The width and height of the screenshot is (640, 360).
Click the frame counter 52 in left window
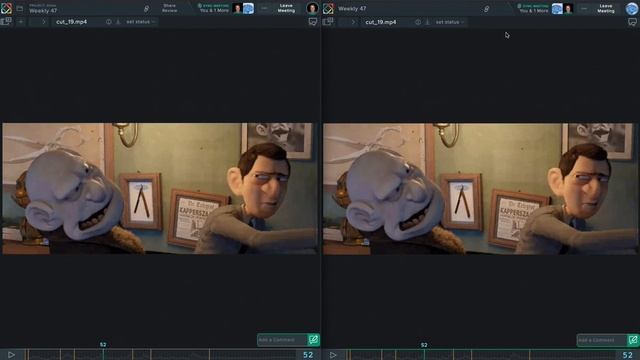tap(308, 355)
